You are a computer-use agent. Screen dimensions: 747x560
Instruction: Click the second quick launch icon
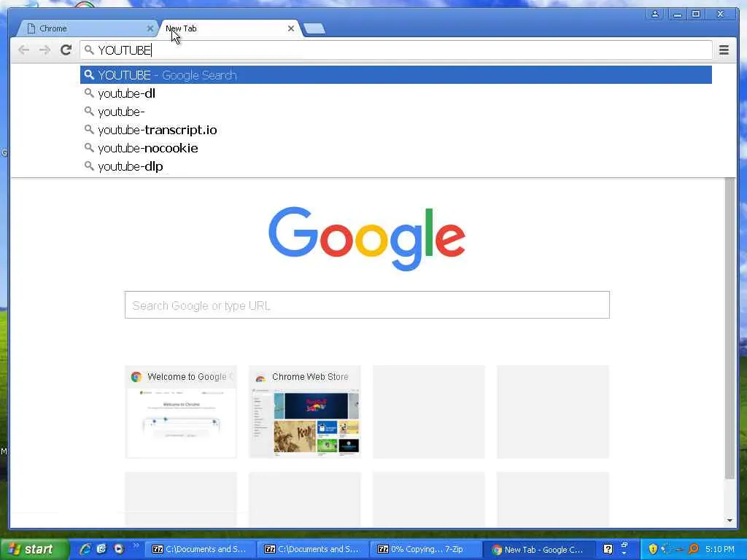coord(102,549)
